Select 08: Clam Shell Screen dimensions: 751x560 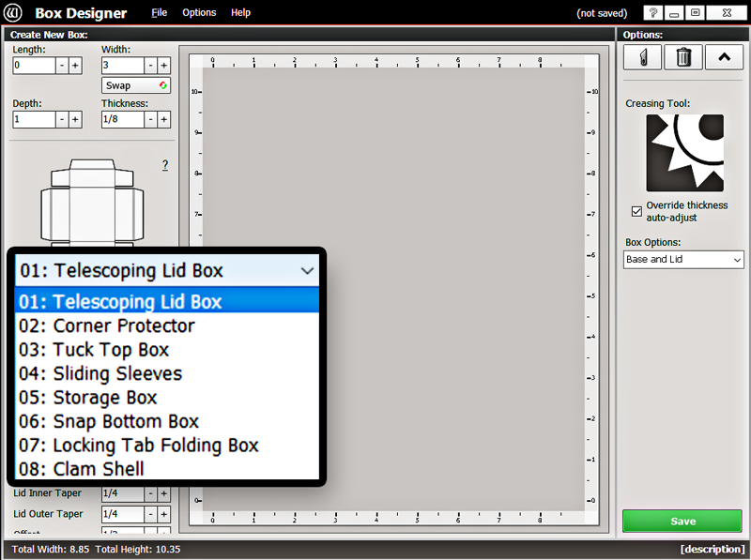tap(167, 469)
